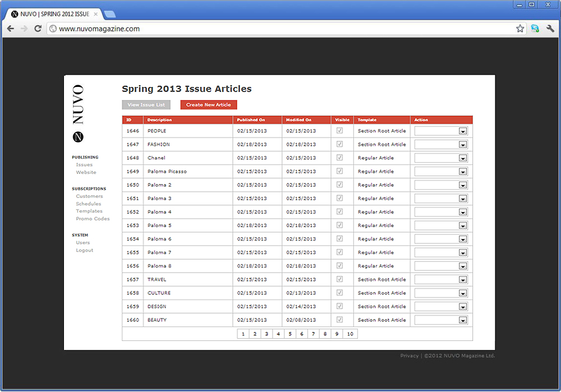Go to Customers under Subscriptions
Viewport: 561px width, 392px height.
coord(89,196)
